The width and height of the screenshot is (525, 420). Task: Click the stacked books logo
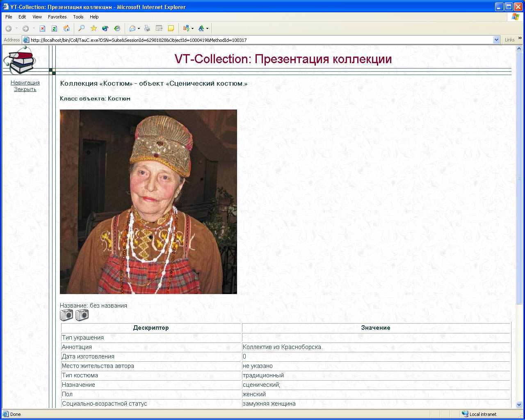pyautogui.click(x=21, y=60)
